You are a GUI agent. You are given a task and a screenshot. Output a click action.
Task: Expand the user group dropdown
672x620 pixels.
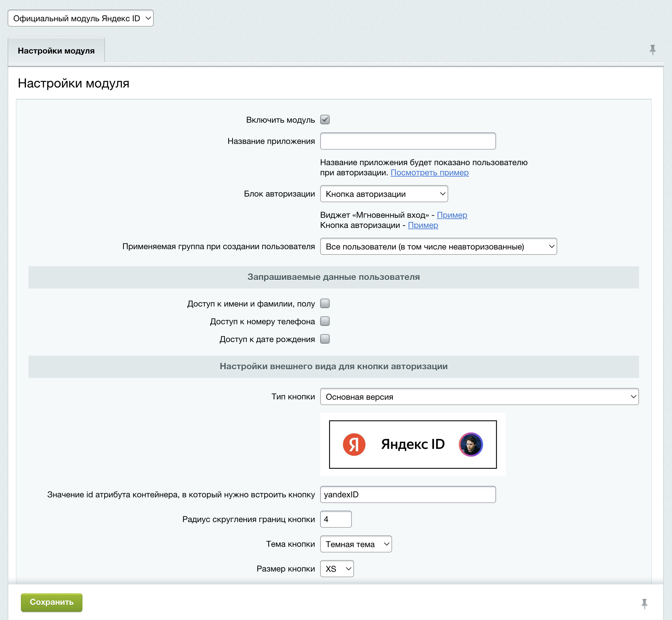pos(438,247)
